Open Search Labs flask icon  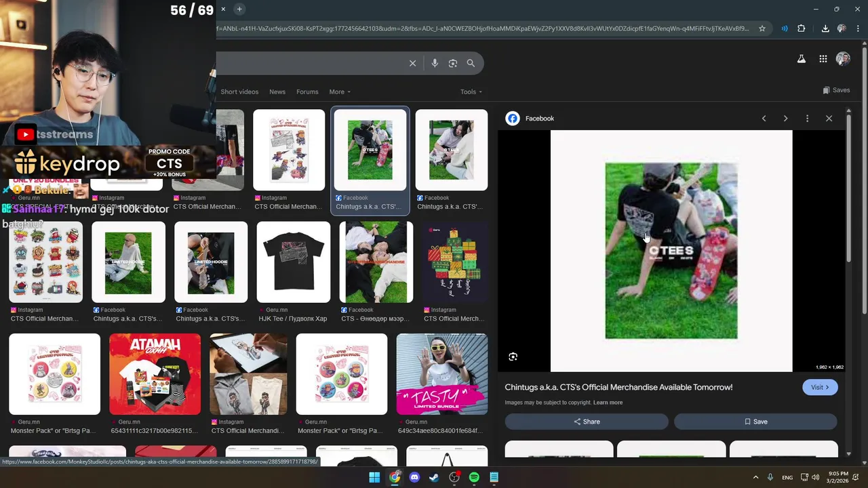point(802,59)
